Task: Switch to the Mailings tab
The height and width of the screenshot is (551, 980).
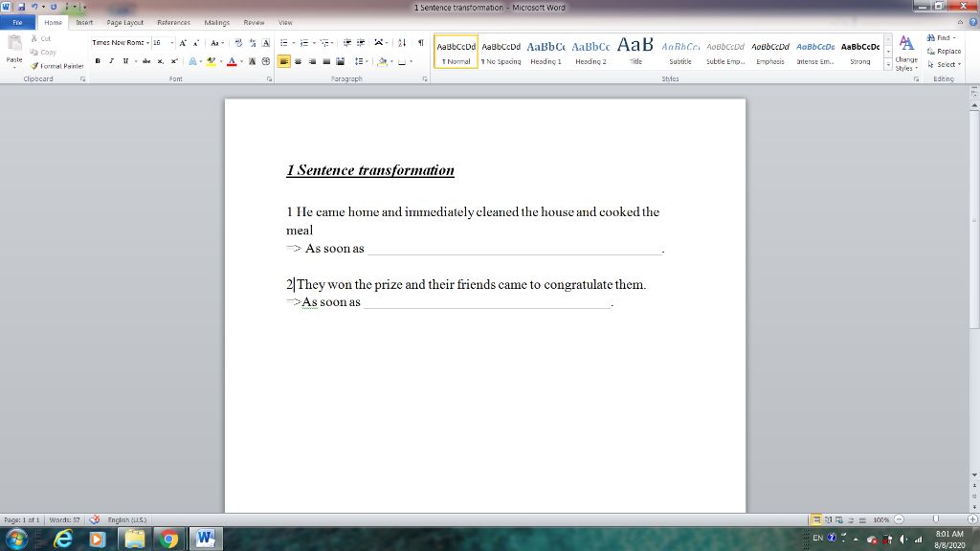Action: pos(217,23)
